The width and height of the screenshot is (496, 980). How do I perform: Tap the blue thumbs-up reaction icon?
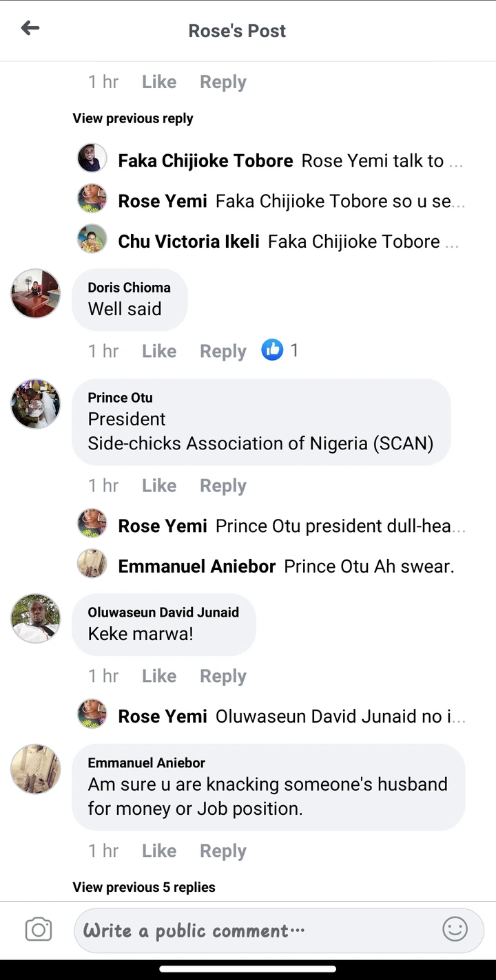coord(272,350)
